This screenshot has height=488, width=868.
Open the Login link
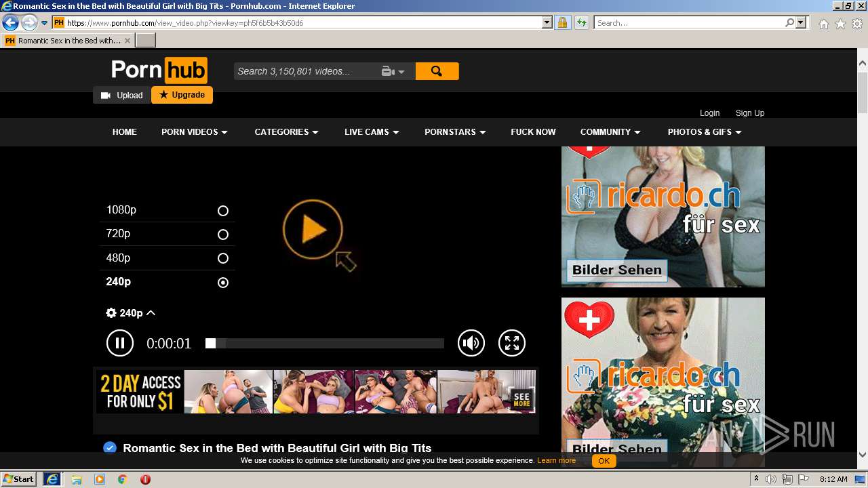(x=709, y=113)
